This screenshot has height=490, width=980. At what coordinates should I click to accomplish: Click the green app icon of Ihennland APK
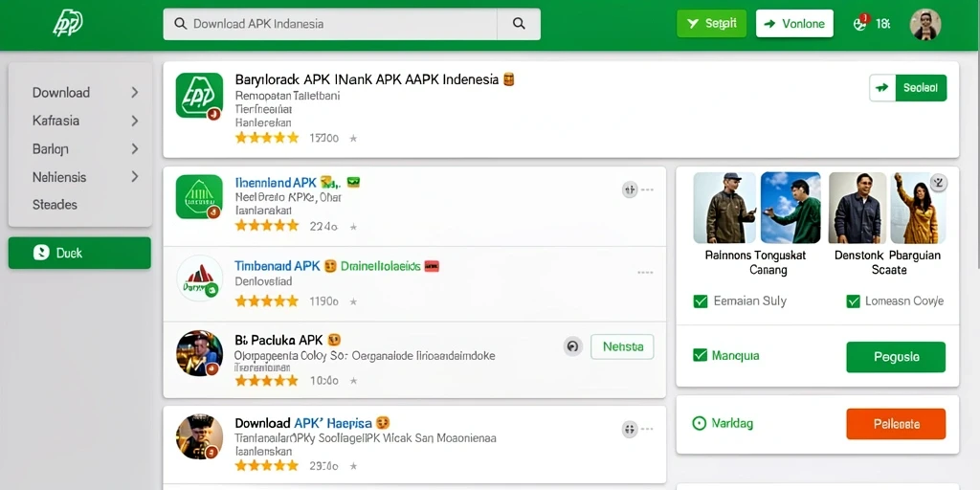(199, 196)
